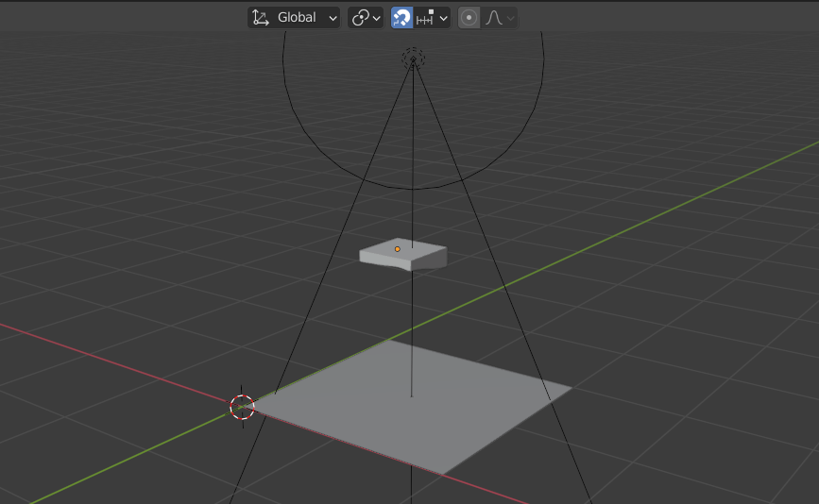
Task: Click the orange origin dot on the box
Action: 398,249
